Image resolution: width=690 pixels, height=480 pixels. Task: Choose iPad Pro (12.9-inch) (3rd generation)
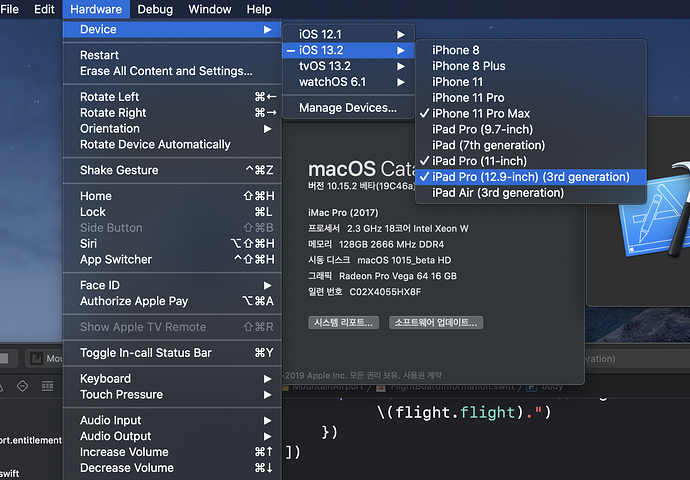(x=531, y=177)
